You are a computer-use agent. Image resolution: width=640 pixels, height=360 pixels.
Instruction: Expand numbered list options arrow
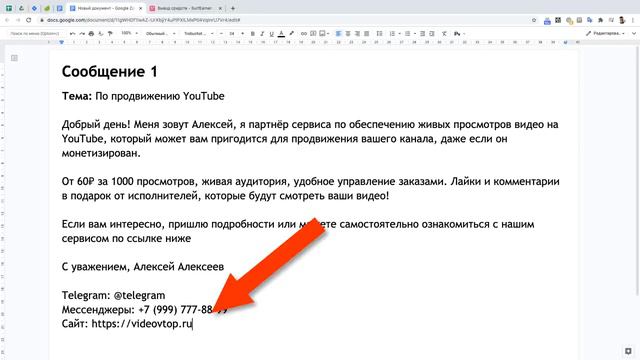(399, 33)
